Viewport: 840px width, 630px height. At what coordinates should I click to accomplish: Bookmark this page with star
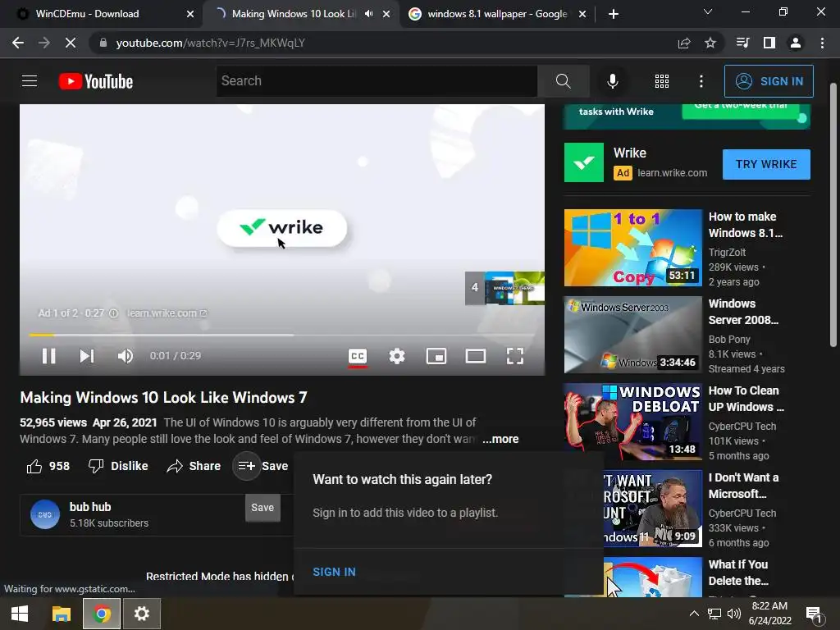(x=710, y=43)
